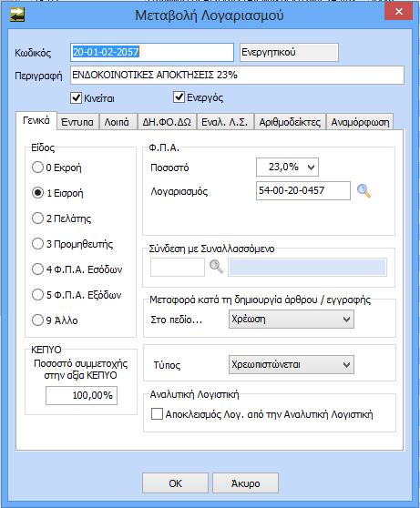Enable Αποκλεισμός Λογ. από την Αναλυτική Λογιστική
The height and width of the screenshot is (508, 420).
point(157,414)
